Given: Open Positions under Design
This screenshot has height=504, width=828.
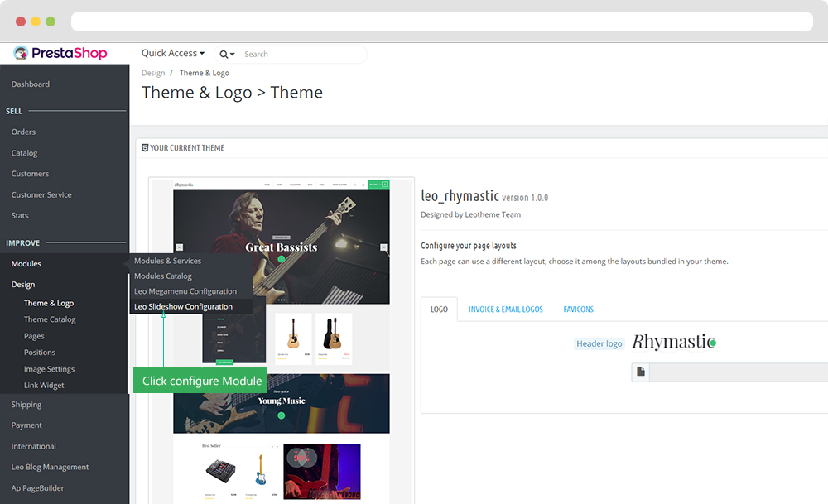Looking at the screenshot, I should (x=40, y=352).
